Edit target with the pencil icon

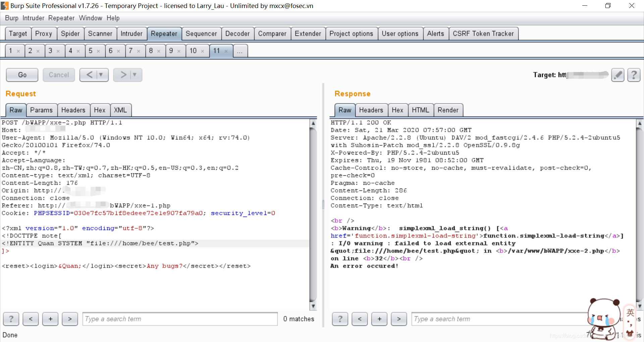[618, 75]
